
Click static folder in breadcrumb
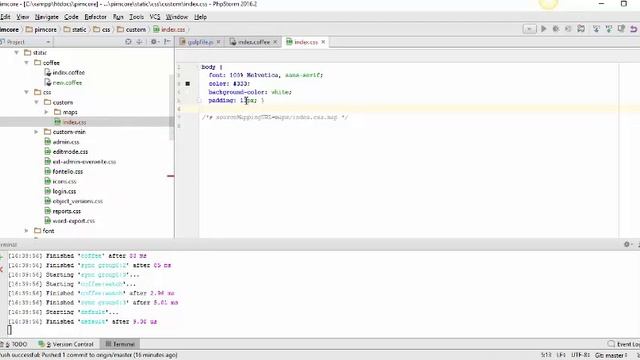coord(75,29)
